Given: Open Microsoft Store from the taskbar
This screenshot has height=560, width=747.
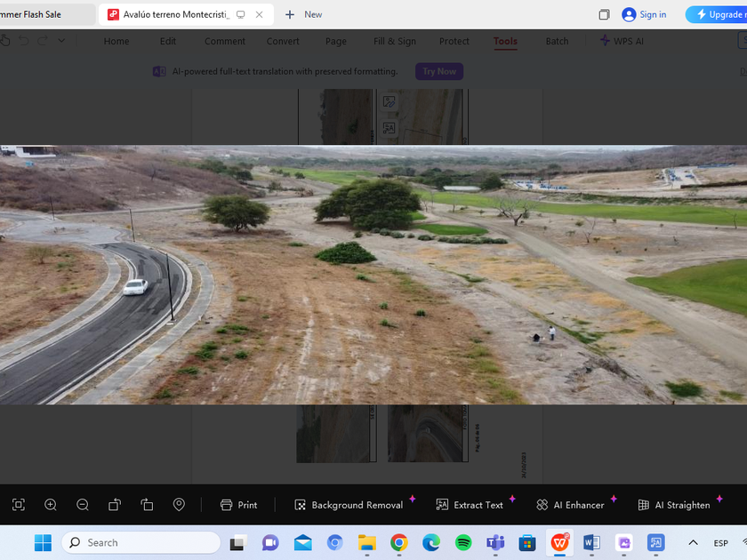Looking at the screenshot, I should point(527,542).
